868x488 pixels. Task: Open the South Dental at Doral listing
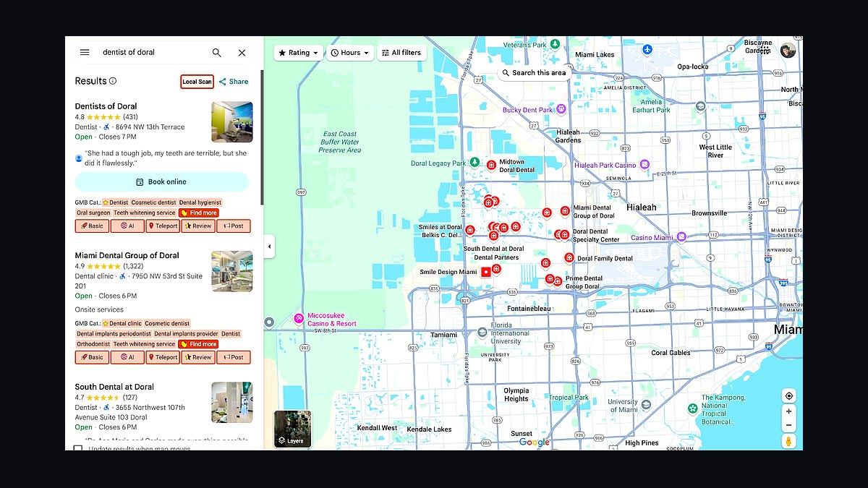(114, 387)
